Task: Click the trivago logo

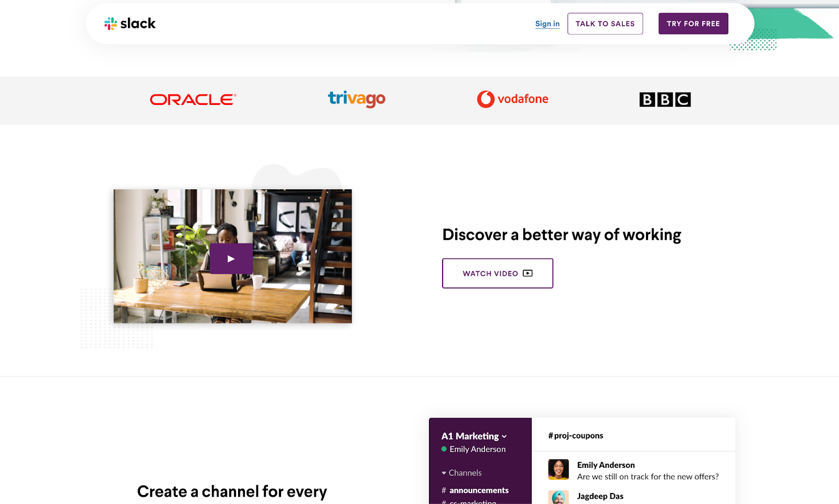Action: click(x=357, y=99)
